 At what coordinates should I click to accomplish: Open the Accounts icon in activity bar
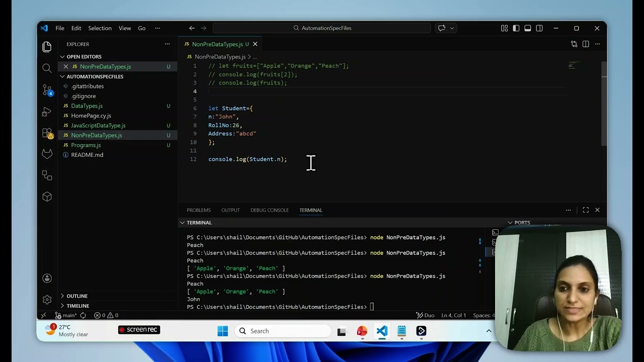pyautogui.click(x=47, y=278)
